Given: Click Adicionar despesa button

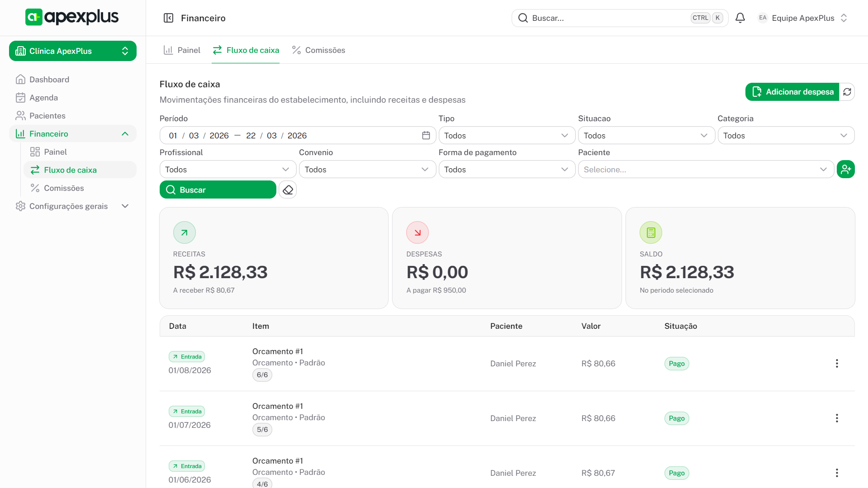Looking at the screenshot, I should pos(792,92).
